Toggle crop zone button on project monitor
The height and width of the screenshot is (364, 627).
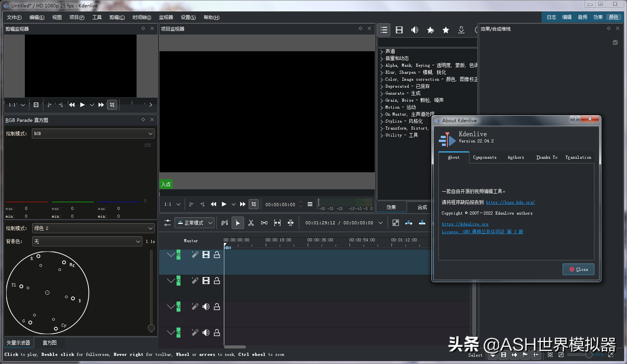pos(254,204)
